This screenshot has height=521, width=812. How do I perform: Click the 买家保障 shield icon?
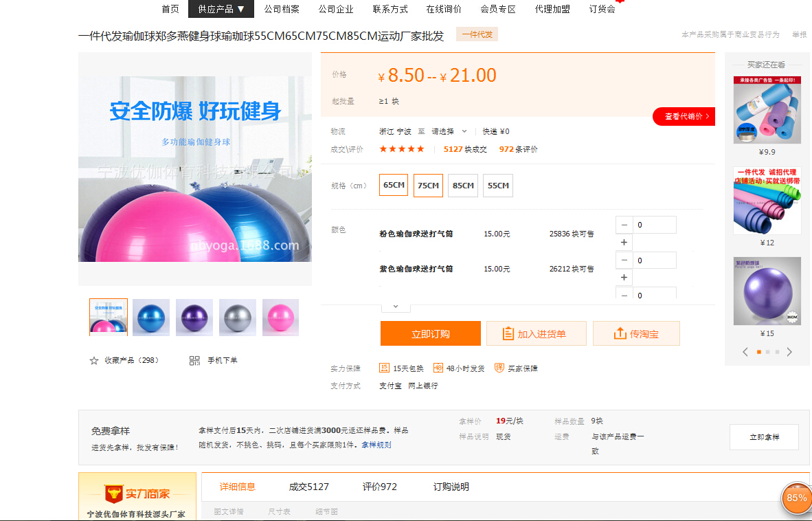click(x=499, y=368)
